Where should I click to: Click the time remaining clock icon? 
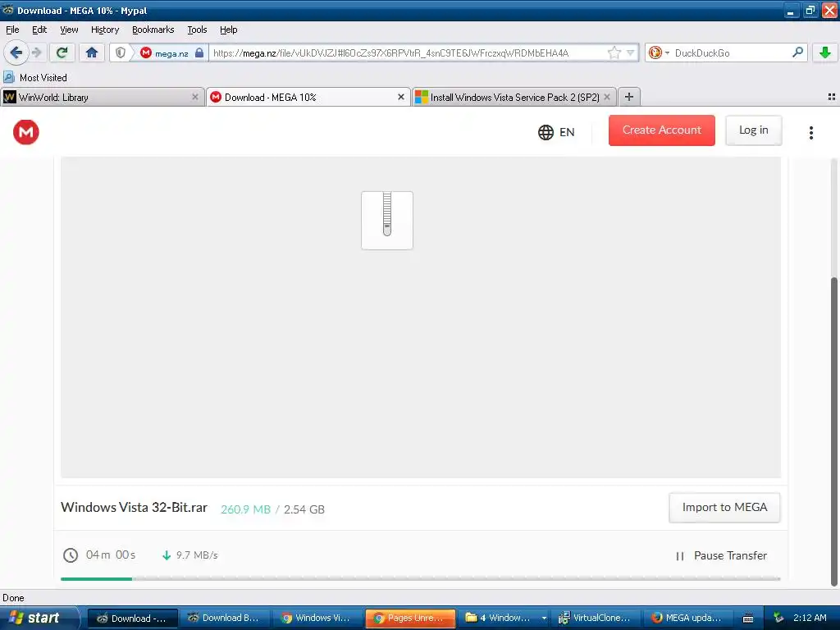71,555
